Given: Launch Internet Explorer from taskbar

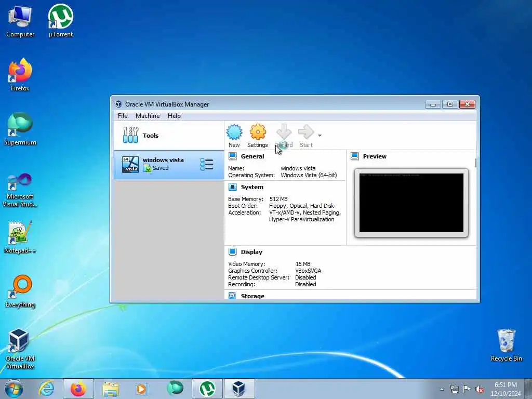Looking at the screenshot, I should (x=46, y=389).
